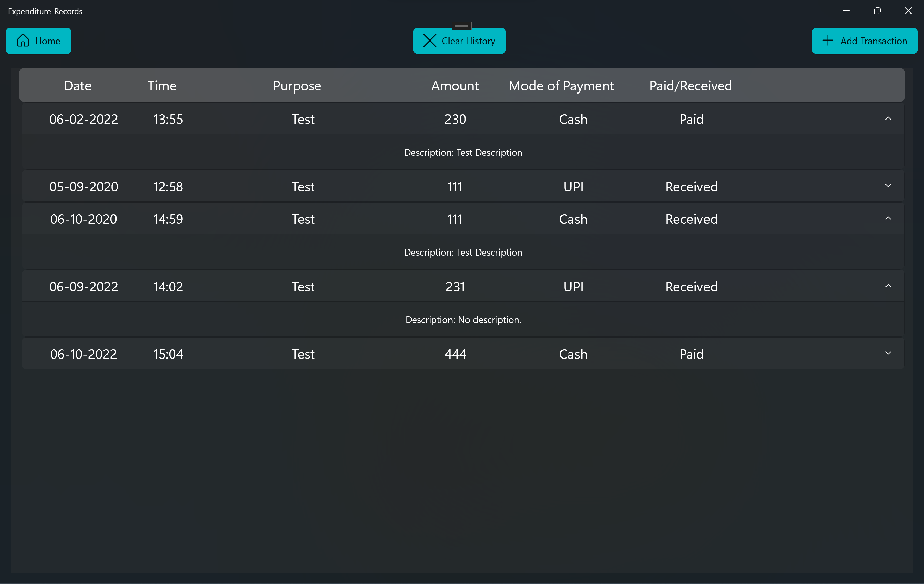Image resolution: width=924 pixels, height=584 pixels.
Task: Expand the 06-10-2022 Paid transaction row
Action: [x=888, y=353]
